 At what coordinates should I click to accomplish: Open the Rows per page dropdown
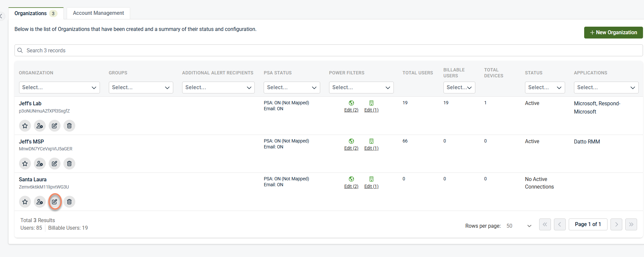[x=519, y=226]
